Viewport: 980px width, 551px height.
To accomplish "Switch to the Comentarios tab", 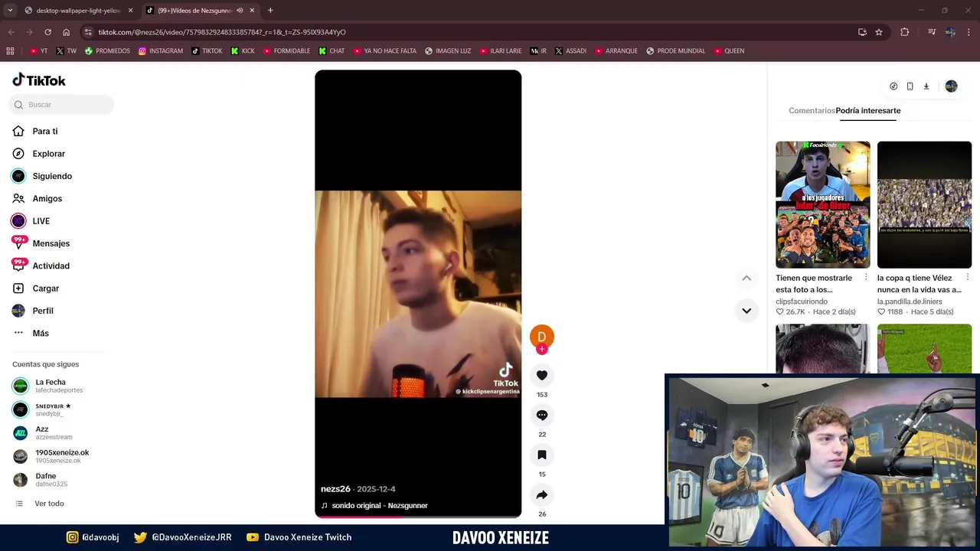I will click(812, 110).
